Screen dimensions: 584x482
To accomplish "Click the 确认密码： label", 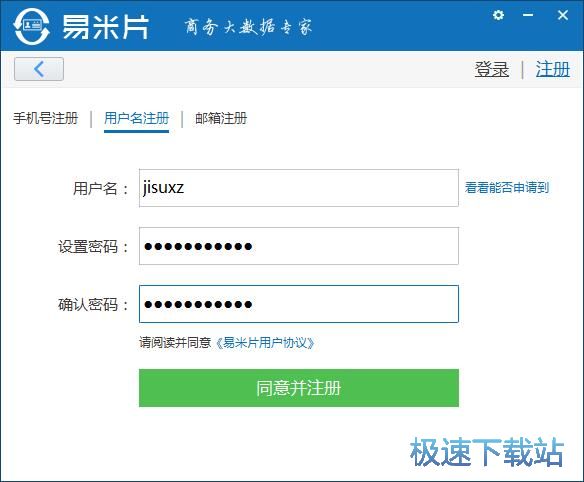I will [x=93, y=305].
